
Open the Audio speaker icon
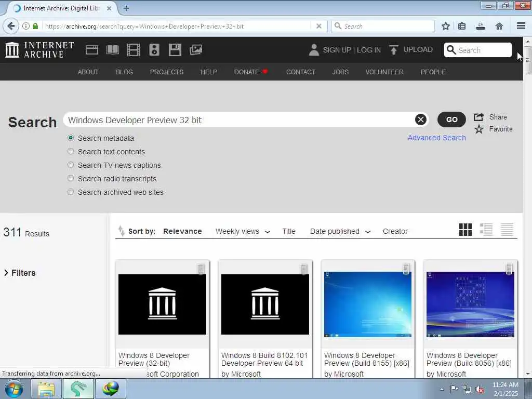point(154,50)
